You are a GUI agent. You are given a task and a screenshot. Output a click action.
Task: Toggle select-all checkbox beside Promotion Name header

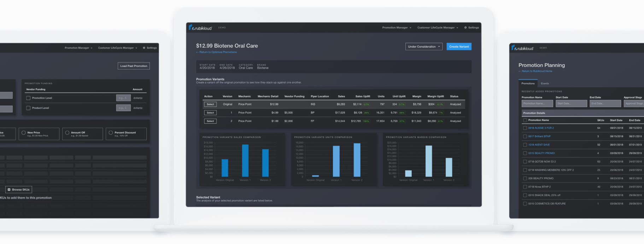click(x=525, y=120)
